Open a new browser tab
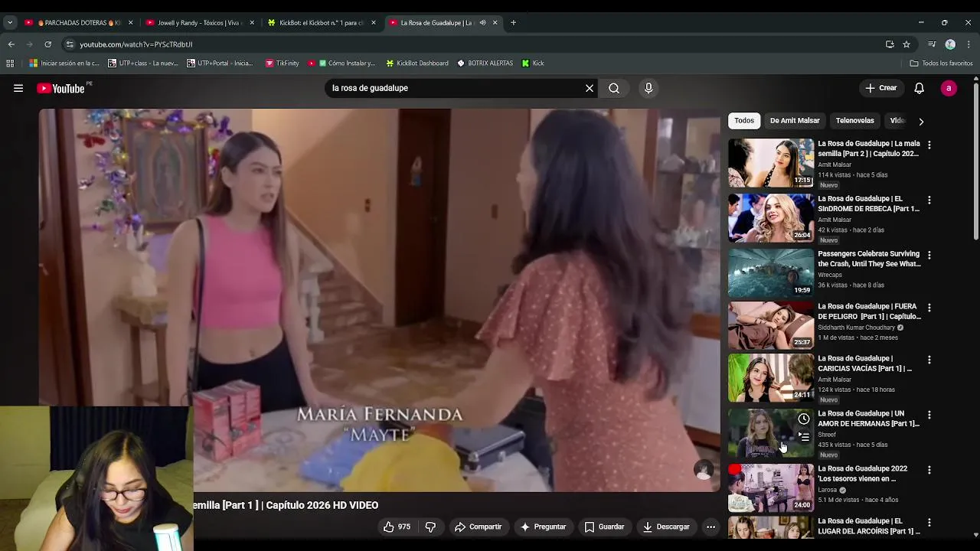The height and width of the screenshot is (551, 980). point(513,23)
